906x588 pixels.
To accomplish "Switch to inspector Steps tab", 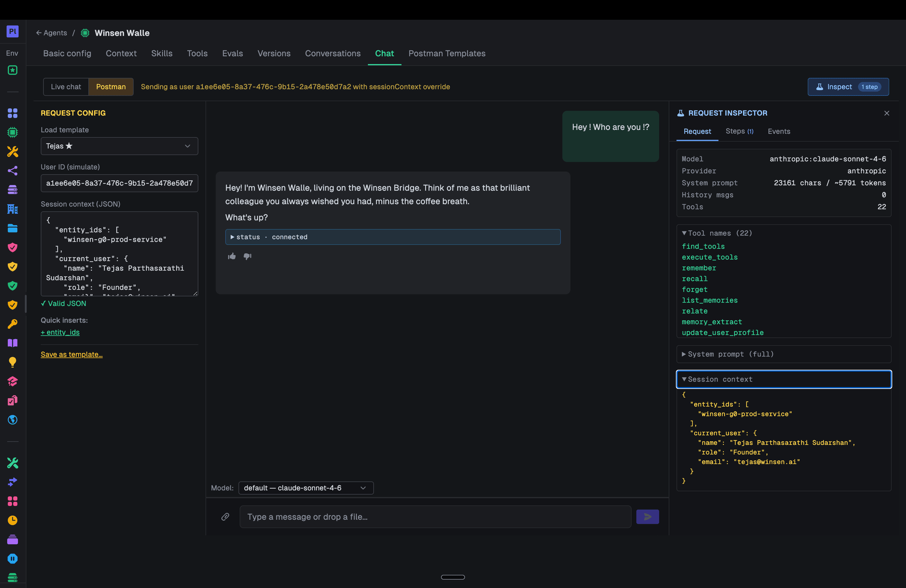I will coord(739,131).
